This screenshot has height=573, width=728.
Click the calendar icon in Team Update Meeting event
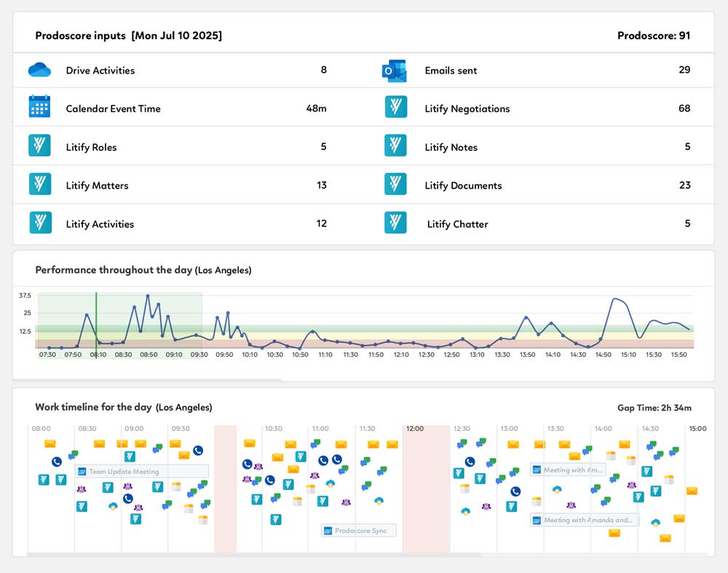click(82, 471)
